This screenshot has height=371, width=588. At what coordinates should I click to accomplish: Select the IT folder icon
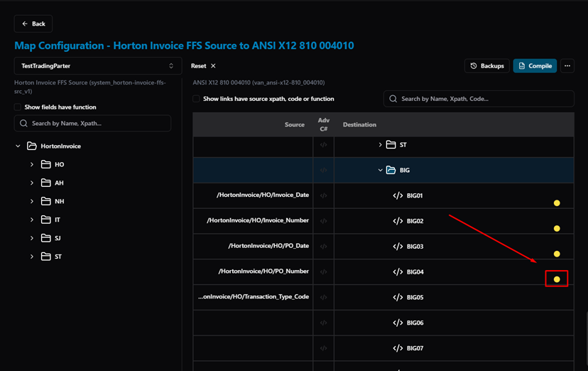click(45, 220)
